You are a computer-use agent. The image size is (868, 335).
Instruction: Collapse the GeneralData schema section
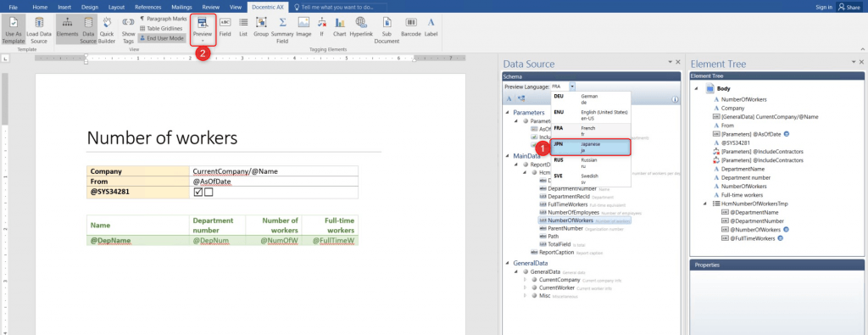[508, 264]
